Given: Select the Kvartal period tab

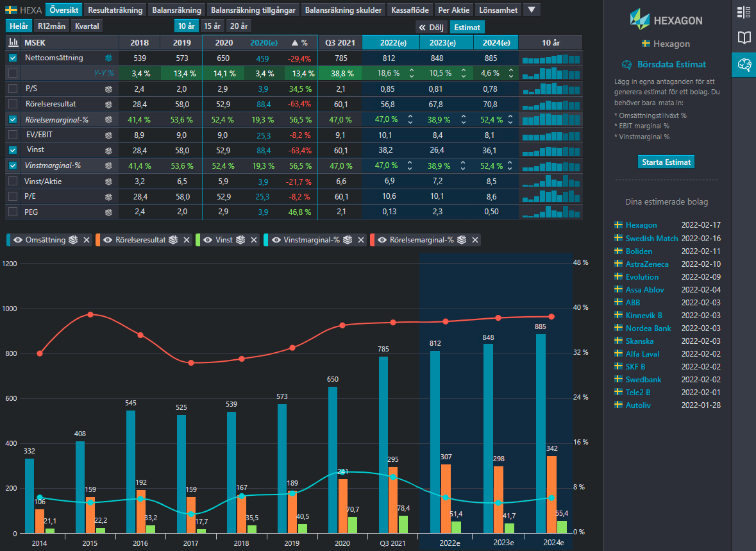Looking at the screenshot, I should [87, 26].
